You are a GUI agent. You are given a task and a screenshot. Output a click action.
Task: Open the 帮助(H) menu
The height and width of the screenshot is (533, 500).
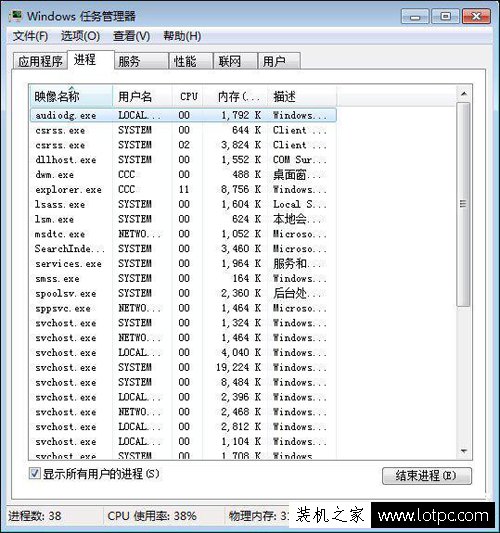pyautogui.click(x=182, y=36)
